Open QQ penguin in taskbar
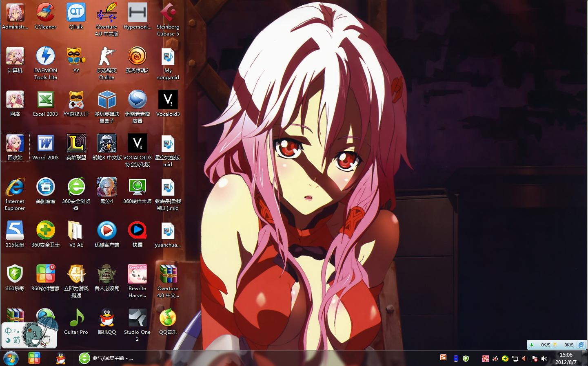588x366 pixels. pyautogui.click(x=61, y=358)
